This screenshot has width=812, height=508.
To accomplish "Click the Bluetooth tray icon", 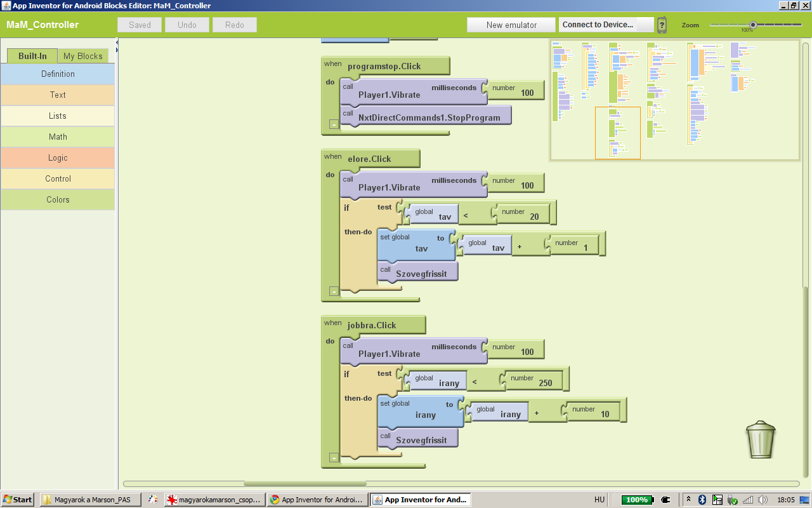I will (x=702, y=500).
